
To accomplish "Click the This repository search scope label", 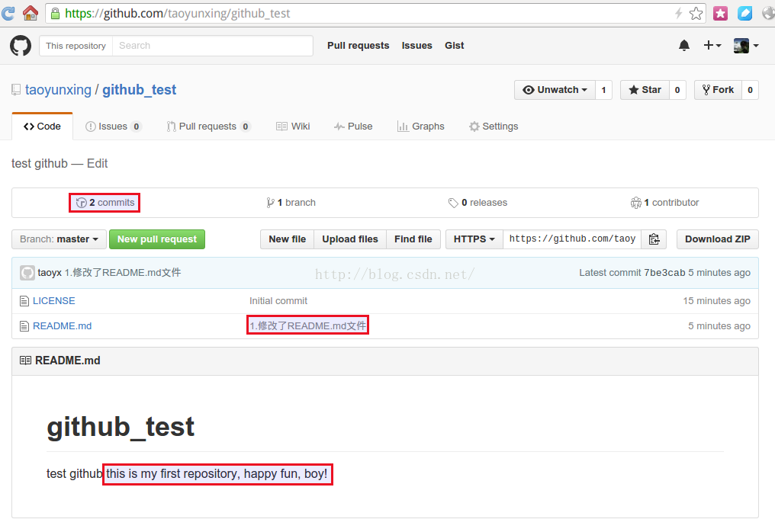I will point(76,46).
